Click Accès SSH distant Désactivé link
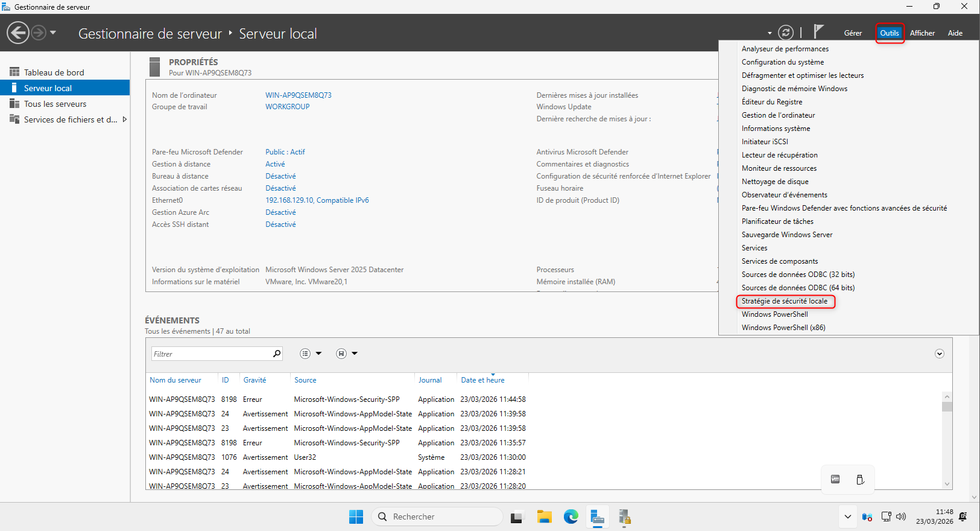The width and height of the screenshot is (980, 531). click(280, 224)
